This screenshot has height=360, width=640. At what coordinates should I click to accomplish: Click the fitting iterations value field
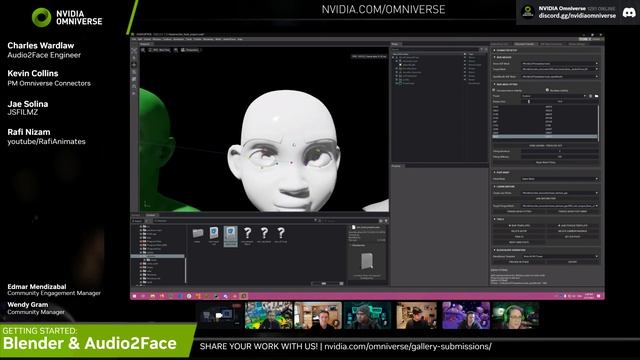[x=560, y=151]
